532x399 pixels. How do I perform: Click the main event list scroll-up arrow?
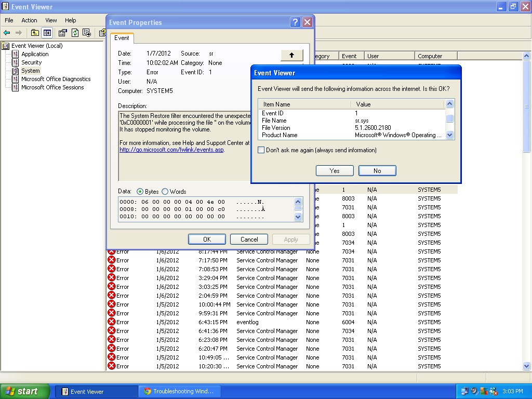pos(527,56)
